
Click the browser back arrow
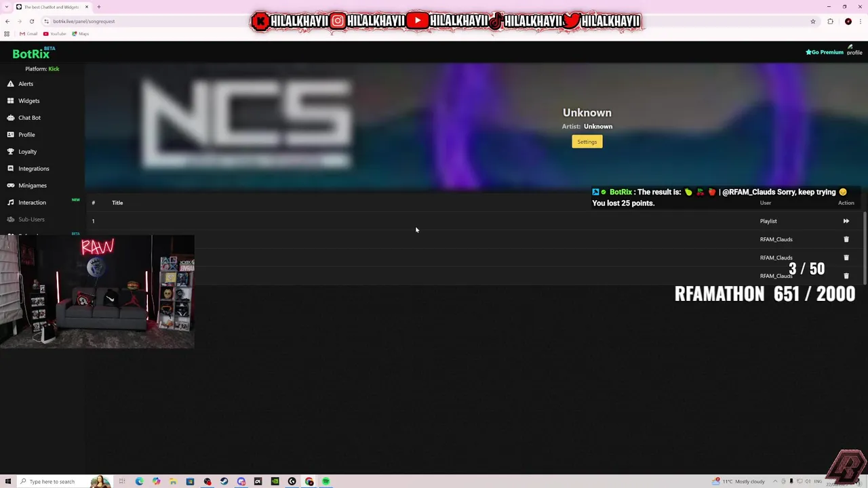pyautogui.click(x=7, y=21)
